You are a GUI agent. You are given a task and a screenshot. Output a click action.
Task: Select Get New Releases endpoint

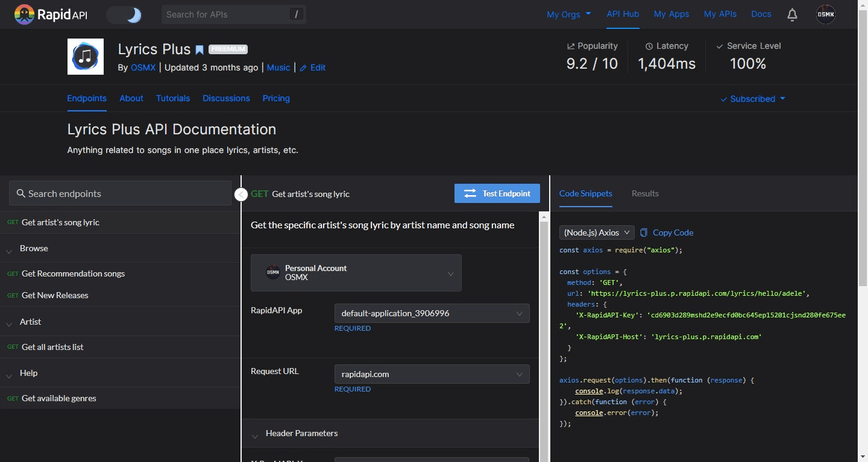click(x=120, y=295)
